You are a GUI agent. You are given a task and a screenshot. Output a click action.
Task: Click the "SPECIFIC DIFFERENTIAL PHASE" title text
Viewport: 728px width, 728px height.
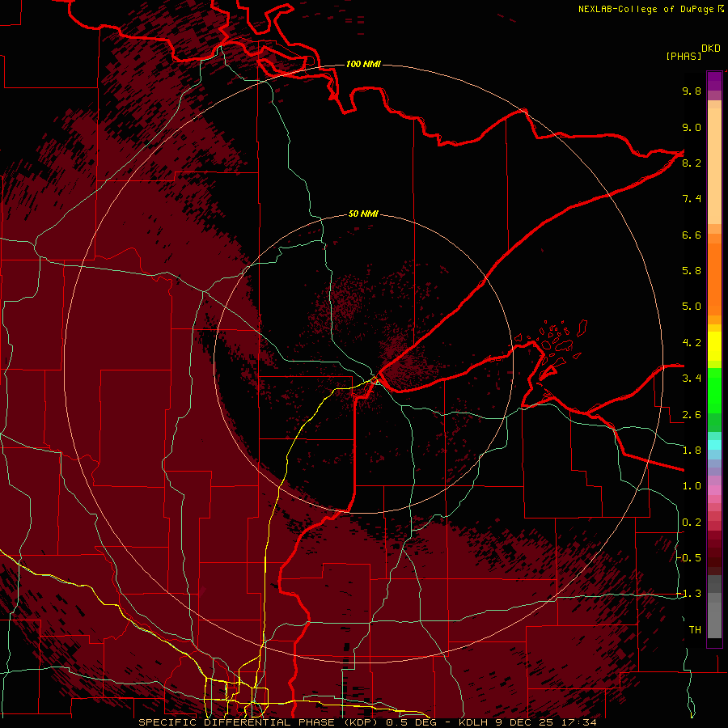click(x=236, y=722)
